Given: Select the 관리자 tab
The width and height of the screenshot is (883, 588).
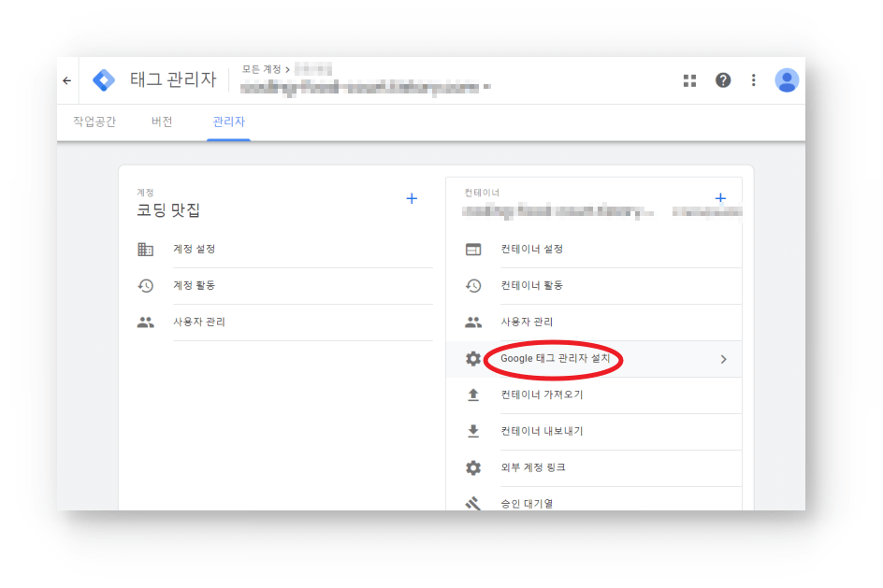Looking at the screenshot, I should point(228,122).
